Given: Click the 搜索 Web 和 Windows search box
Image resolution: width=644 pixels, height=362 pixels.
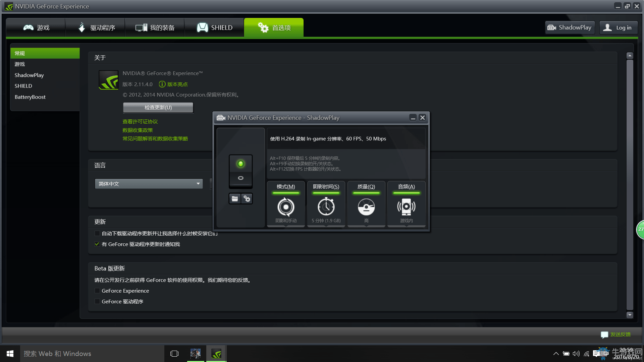Looking at the screenshot, I should tap(92, 354).
